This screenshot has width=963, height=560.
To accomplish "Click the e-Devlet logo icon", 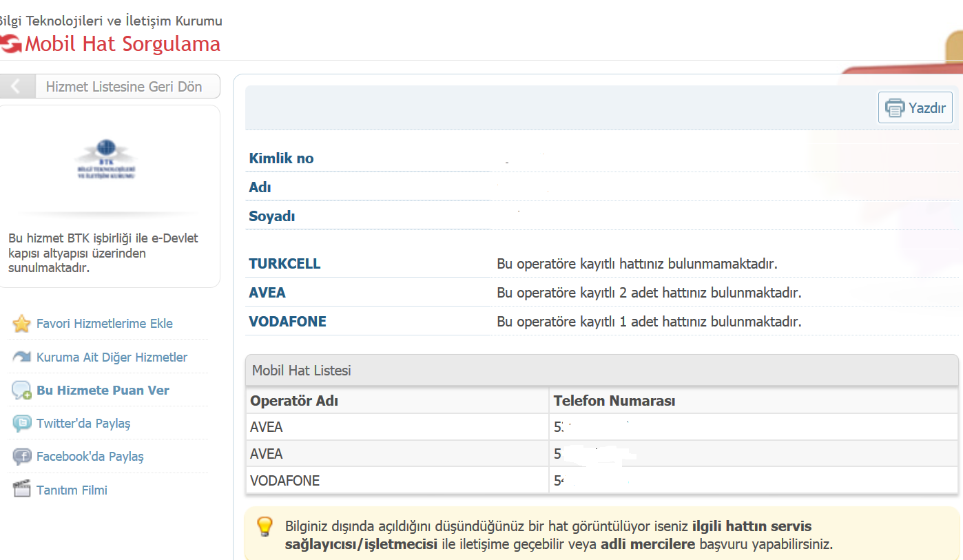I will (x=10, y=44).
